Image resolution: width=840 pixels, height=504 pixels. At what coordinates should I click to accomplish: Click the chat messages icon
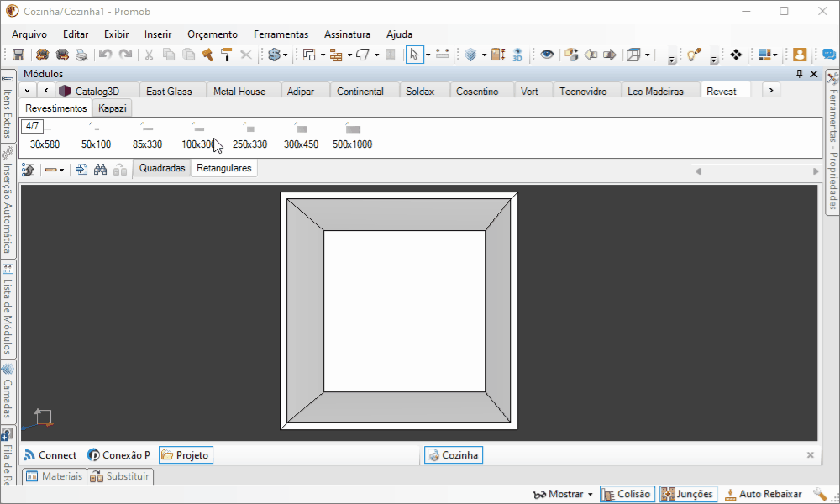coord(829,55)
